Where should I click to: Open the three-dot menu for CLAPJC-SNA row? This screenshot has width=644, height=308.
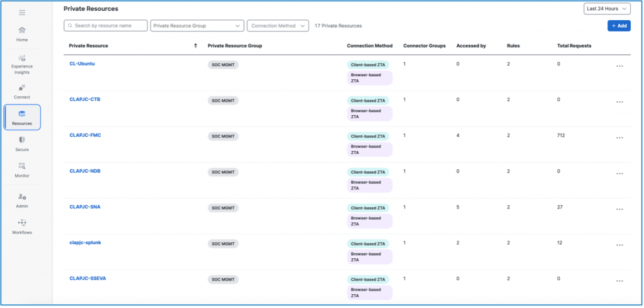click(619, 209)
